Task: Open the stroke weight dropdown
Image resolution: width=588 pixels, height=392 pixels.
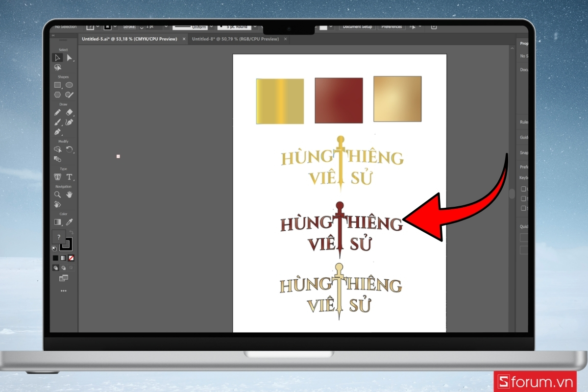Action: 166,27
